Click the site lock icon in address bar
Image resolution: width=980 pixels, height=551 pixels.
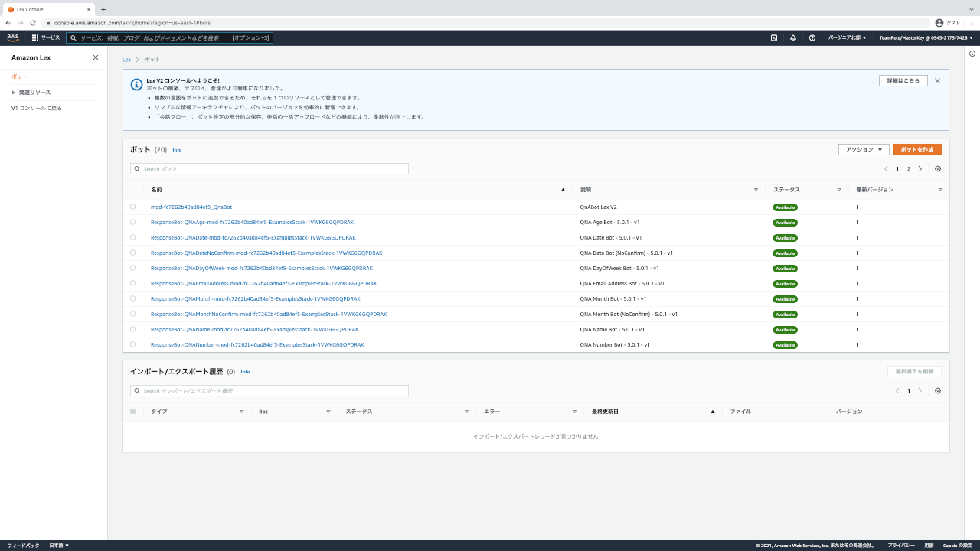pyautogui.click(x=47, y=23)
